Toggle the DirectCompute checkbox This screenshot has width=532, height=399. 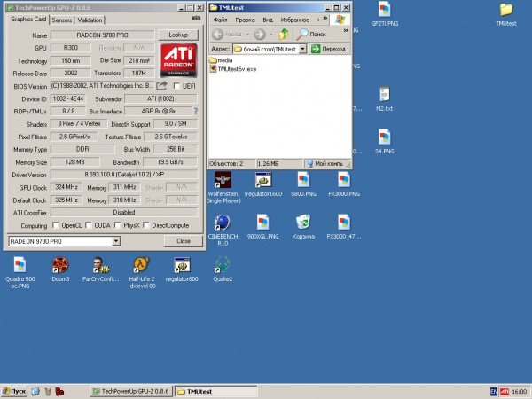146,225
